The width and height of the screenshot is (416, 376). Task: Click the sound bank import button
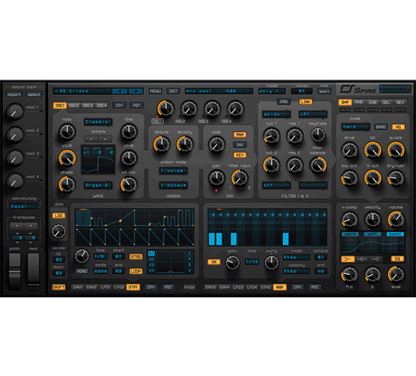(x=14, y=95)
